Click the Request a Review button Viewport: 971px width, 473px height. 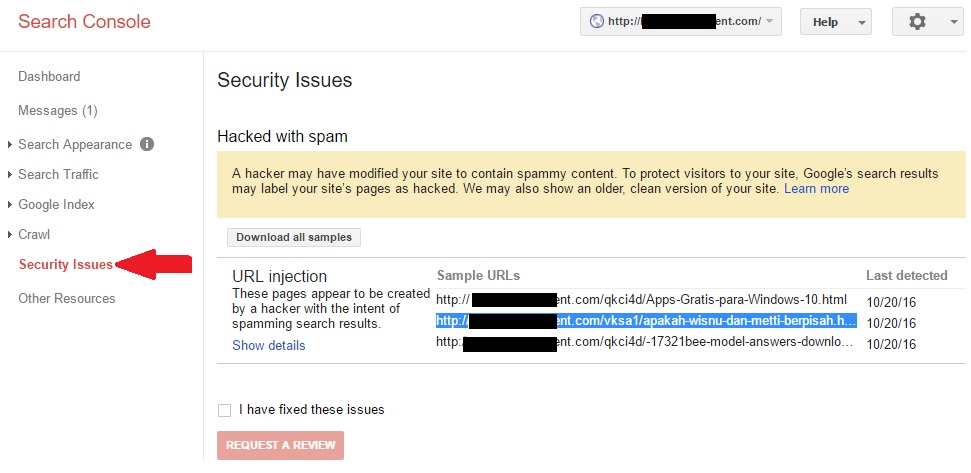click(x=281, y=445)
